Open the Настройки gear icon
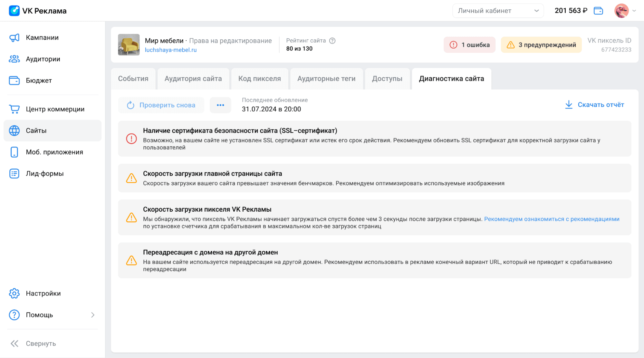The height and width of the screenshot is (358, 644). coord(14,294)
